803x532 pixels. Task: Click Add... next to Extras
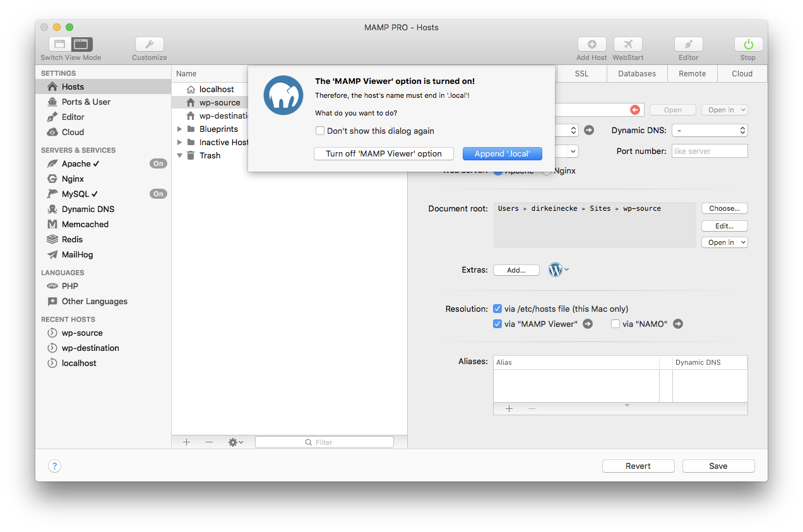[516, 270]
